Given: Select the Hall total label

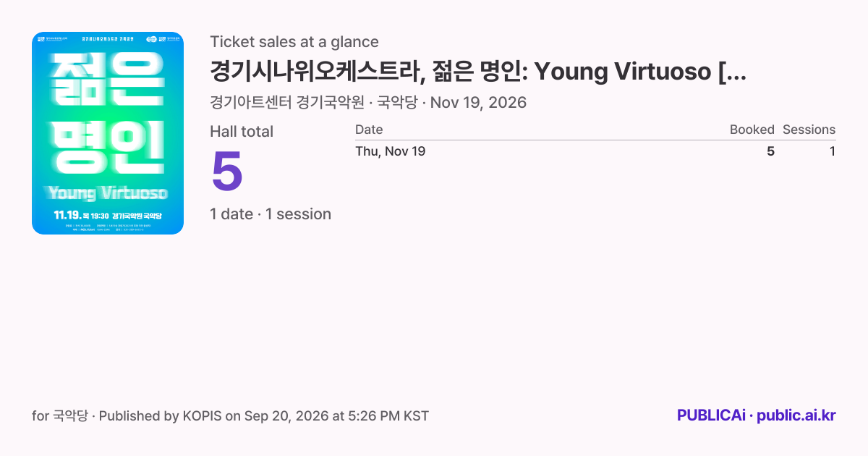Looking at the screenshot, I should (x=242, y=132).
